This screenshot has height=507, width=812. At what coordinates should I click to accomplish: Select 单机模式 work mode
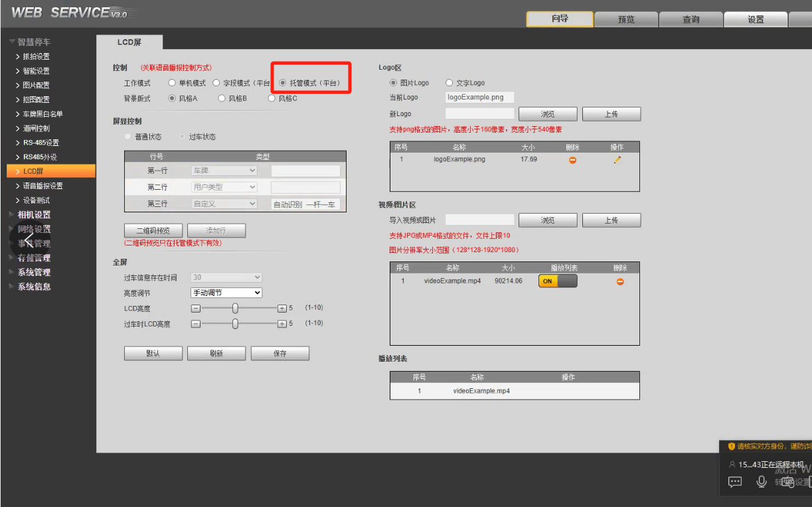point(172,83)
